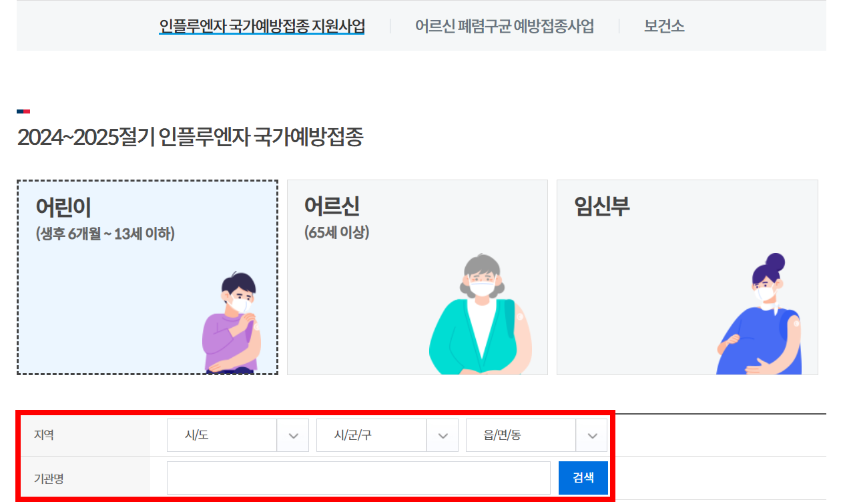This screenshot has width=845, height=504.
Task: Click the red square decorative marker above the title
Action: pos(26,111)
